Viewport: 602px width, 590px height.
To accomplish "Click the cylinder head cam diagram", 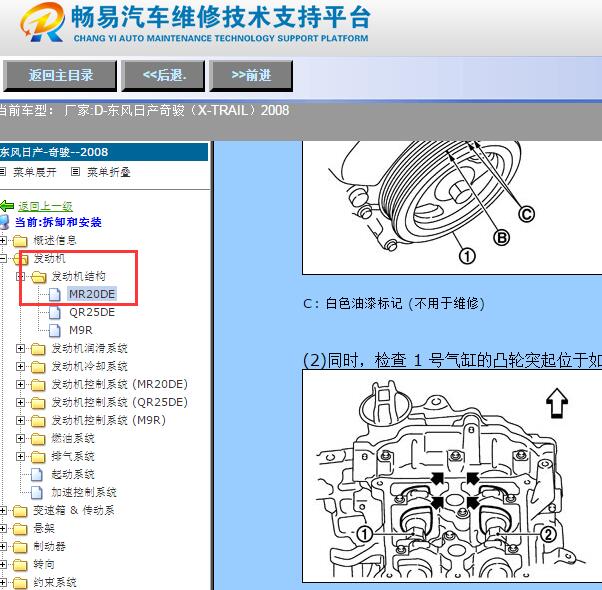I will (452, 476).
